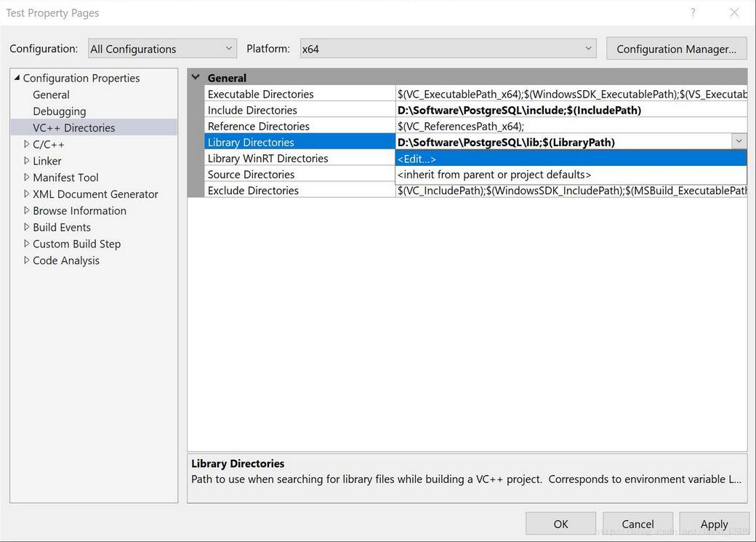Image resolution: width=756 pixels, height=542 pixels.
Task: Select the Source Directories row
Action: (x=299, y=174)
